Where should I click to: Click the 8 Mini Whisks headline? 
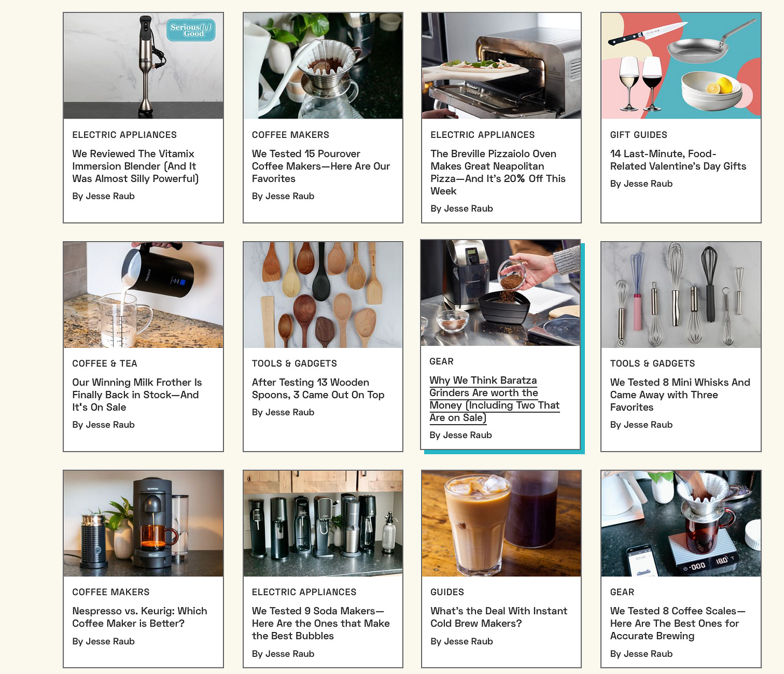680,395
